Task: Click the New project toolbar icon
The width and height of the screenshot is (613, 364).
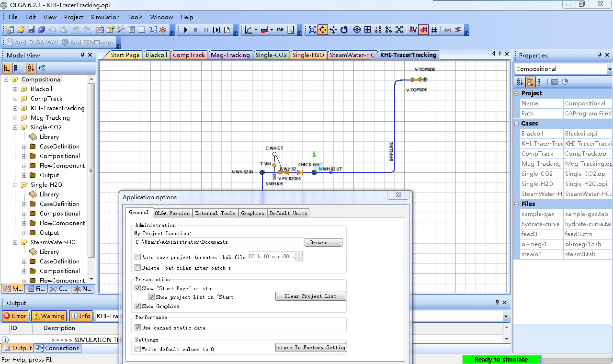Action: pos(10,30)
